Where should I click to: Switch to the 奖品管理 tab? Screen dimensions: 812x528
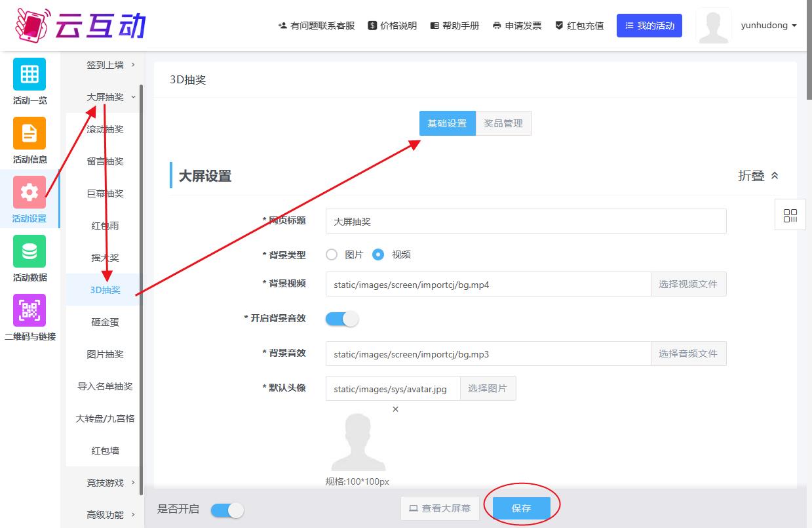[503, 123]
